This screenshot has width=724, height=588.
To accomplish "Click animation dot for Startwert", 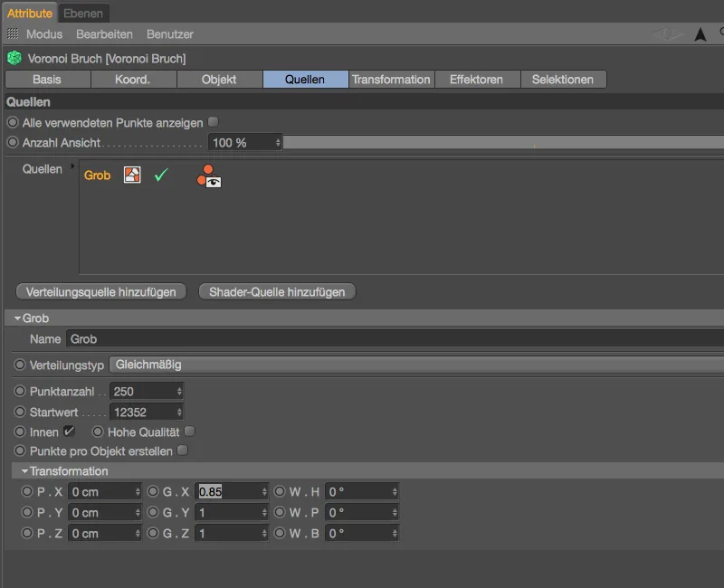I will (x=20, y=412).
